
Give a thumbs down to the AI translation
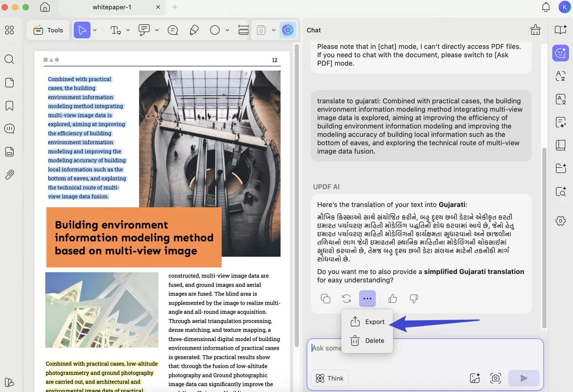[414, 299]
